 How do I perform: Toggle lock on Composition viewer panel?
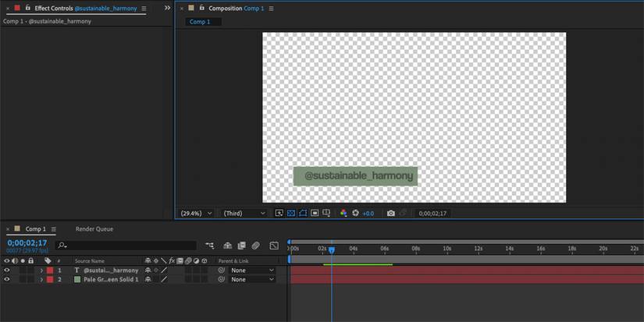pos(201,8)
